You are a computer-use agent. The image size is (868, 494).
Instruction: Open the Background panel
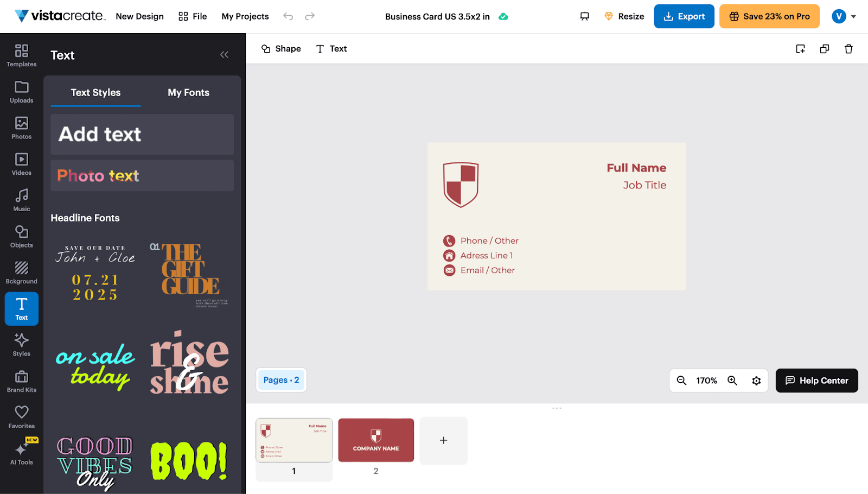(x=21, y=272)
